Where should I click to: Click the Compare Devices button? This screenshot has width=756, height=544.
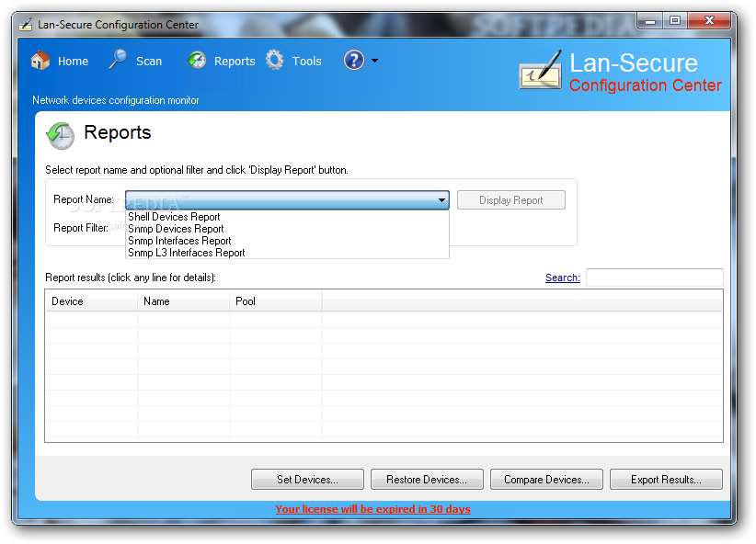(x=546, y=480)
